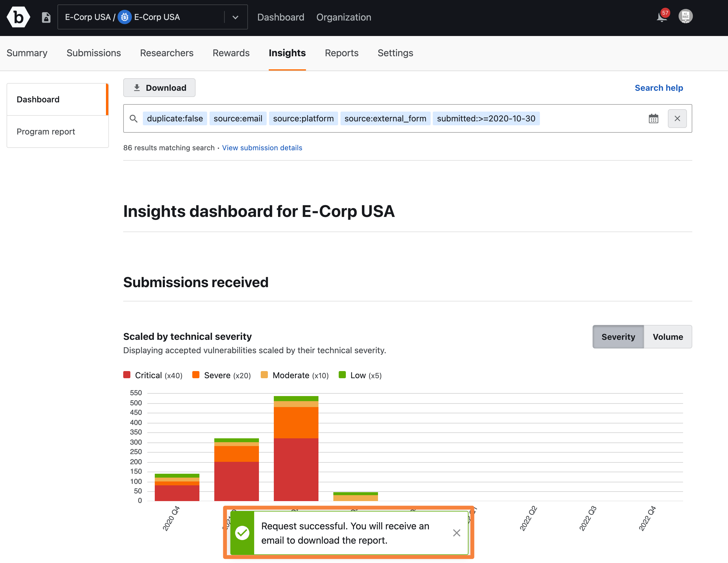
Task: Select the Insights tab
Action: 287,53
